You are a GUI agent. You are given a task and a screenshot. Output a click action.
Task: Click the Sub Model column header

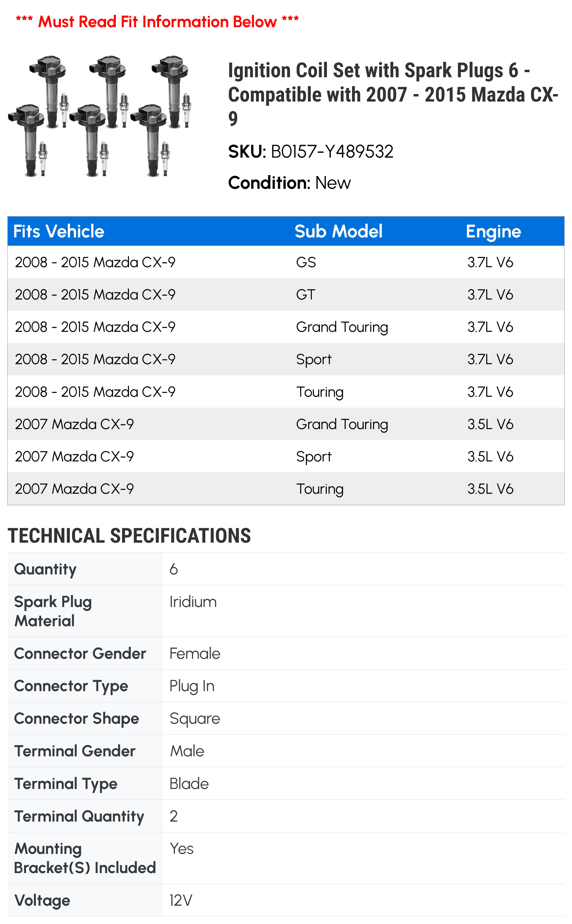(338, 231)
